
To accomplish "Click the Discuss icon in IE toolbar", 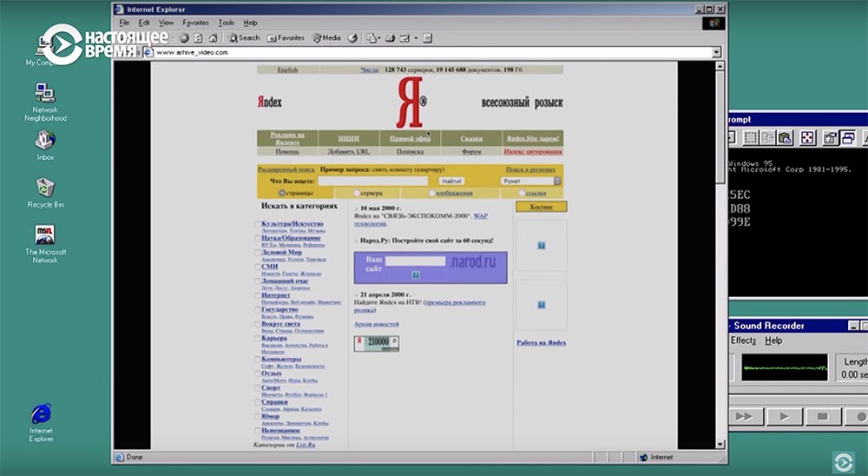I will (x=427, y=38).
